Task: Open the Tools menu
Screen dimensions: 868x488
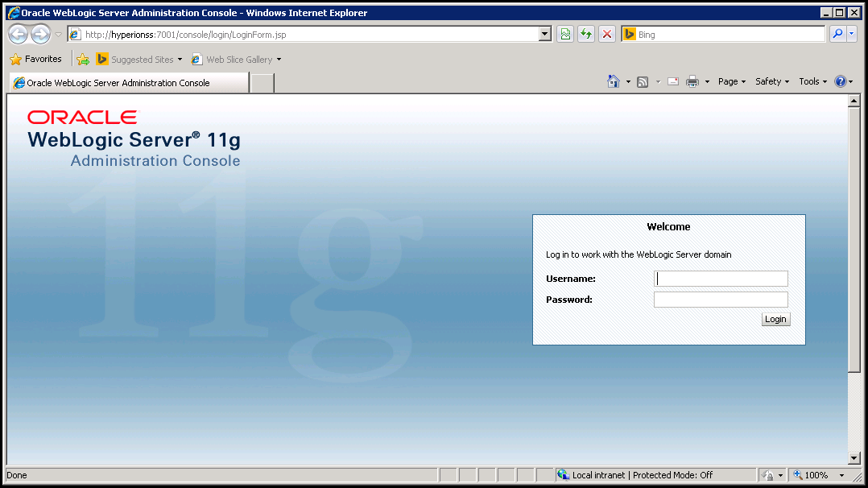Action: [812, 81]
